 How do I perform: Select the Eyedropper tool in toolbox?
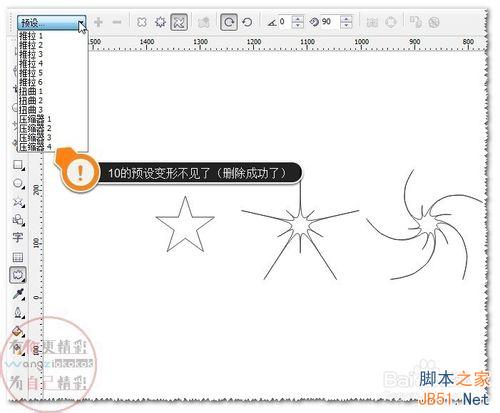(x=18, y=294)
